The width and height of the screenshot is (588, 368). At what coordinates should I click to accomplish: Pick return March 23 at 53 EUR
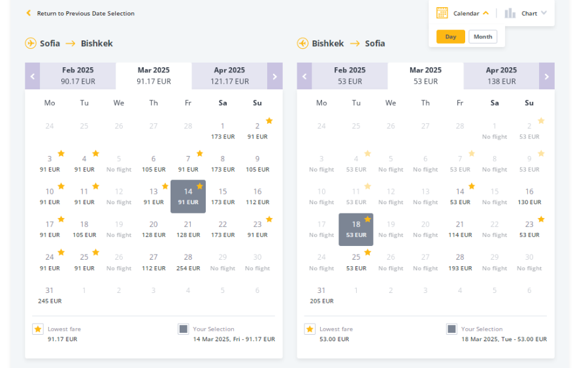click(529, 229)
